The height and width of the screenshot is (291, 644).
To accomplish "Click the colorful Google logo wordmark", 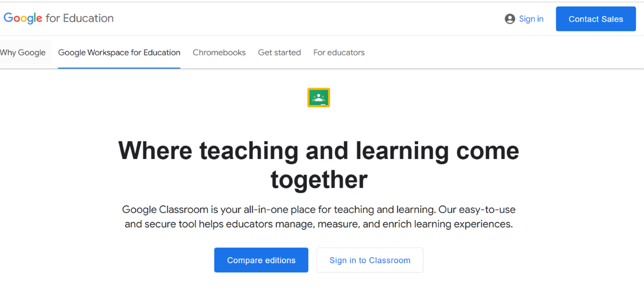I will coord(23,18).
